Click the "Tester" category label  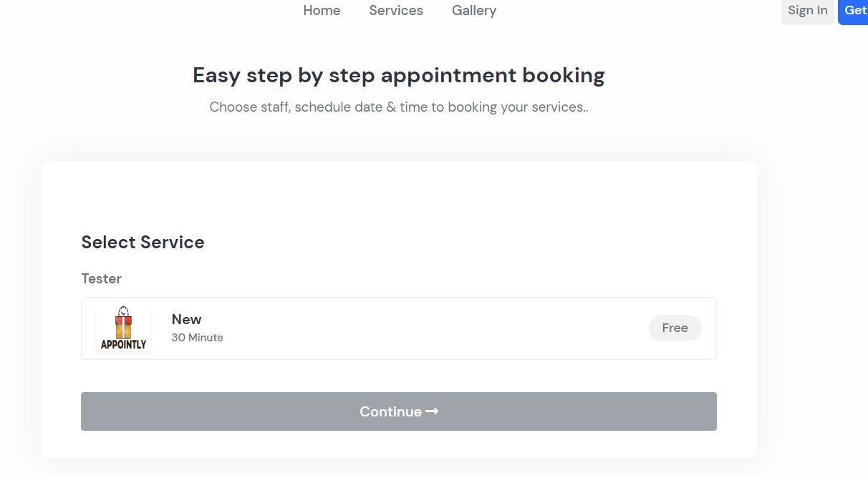[x=101, y=278]
